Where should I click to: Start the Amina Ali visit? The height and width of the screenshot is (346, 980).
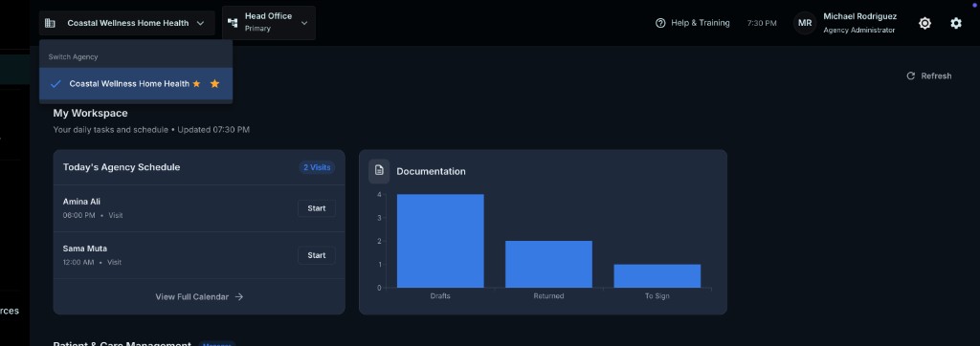(x=316, y=208)
